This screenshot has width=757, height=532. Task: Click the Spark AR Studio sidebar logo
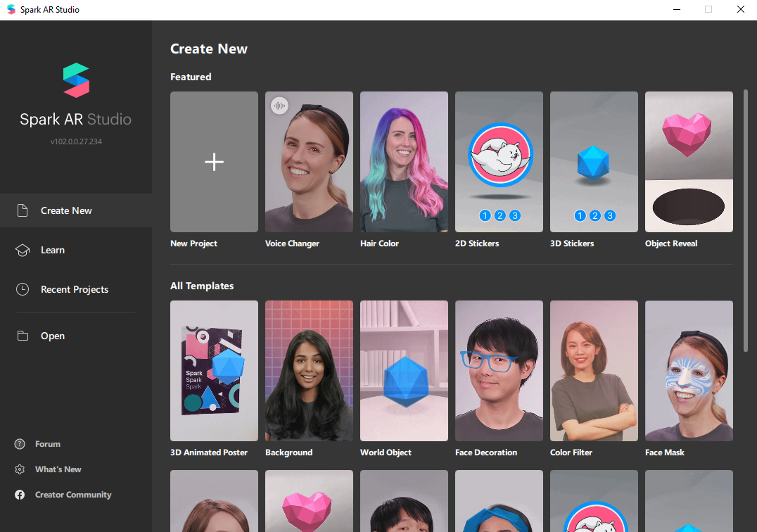point(76,80)
